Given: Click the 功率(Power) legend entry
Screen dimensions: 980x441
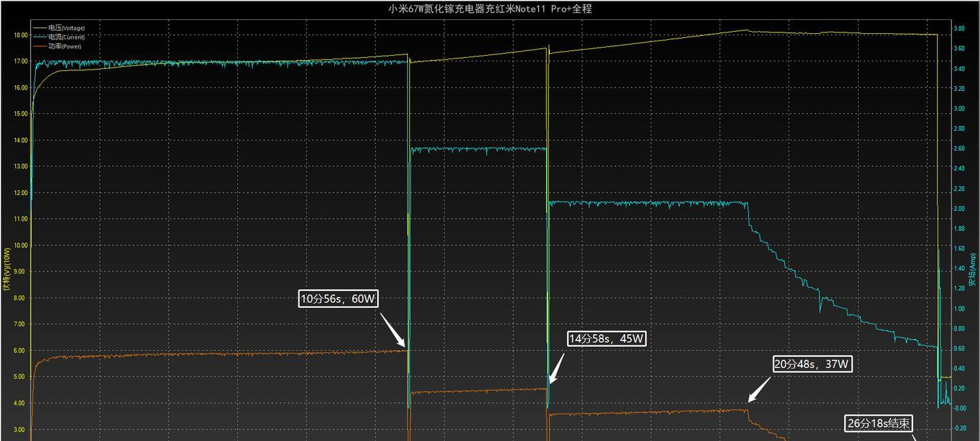Looking at the screenshot, I should pyautogui.click(x=57, y=46).
